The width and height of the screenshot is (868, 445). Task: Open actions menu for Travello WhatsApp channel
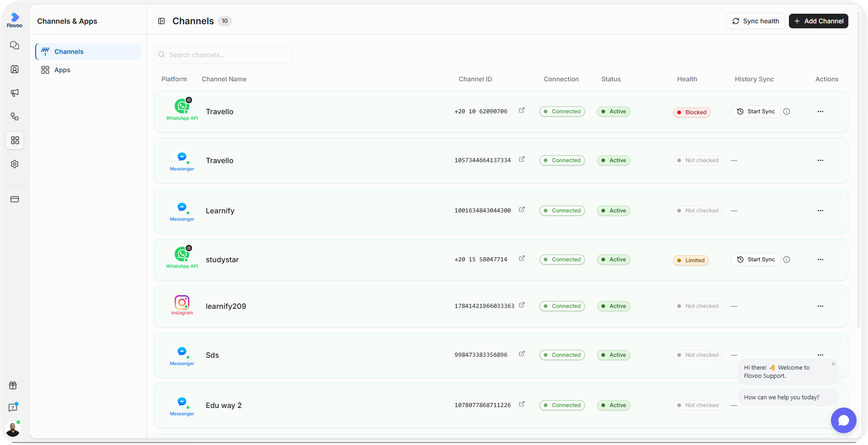(x=820, y=111)
